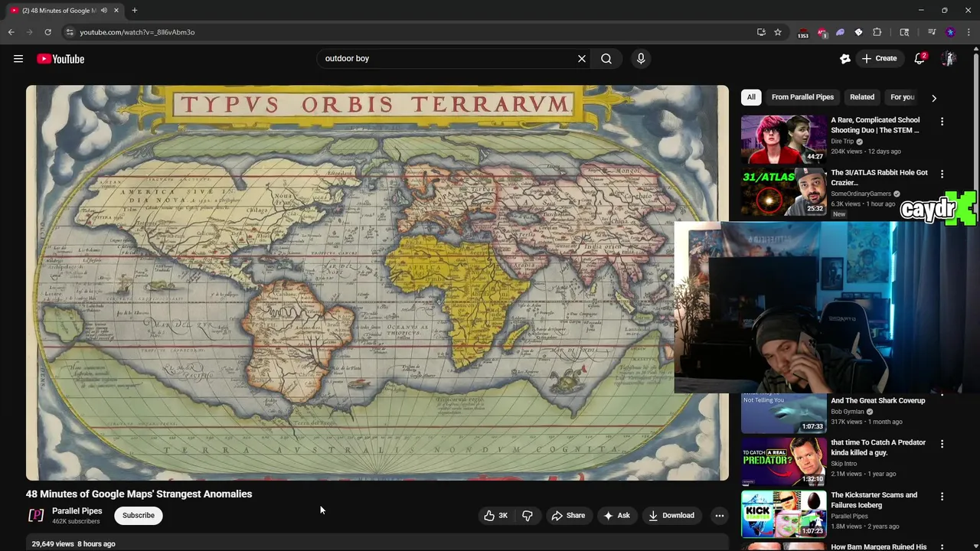Open the Chrome three-dot menu

pyautogui.click(x=969, y=32)
